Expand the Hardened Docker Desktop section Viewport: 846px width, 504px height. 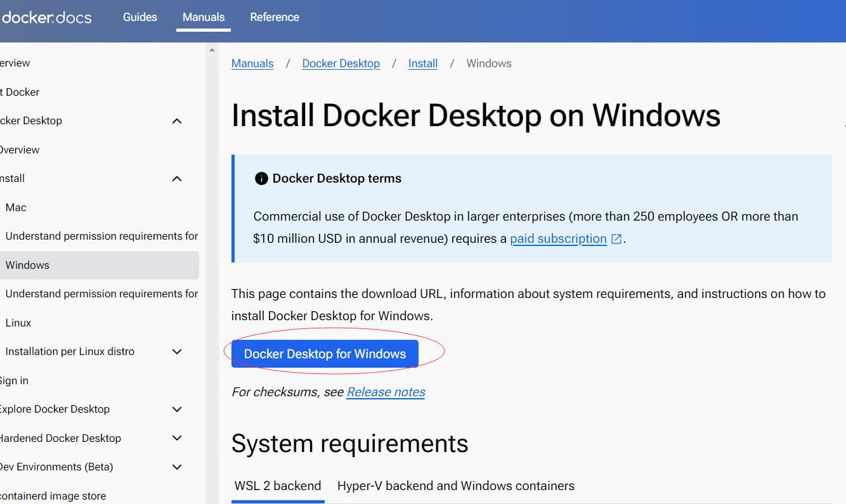coord(177,438)
